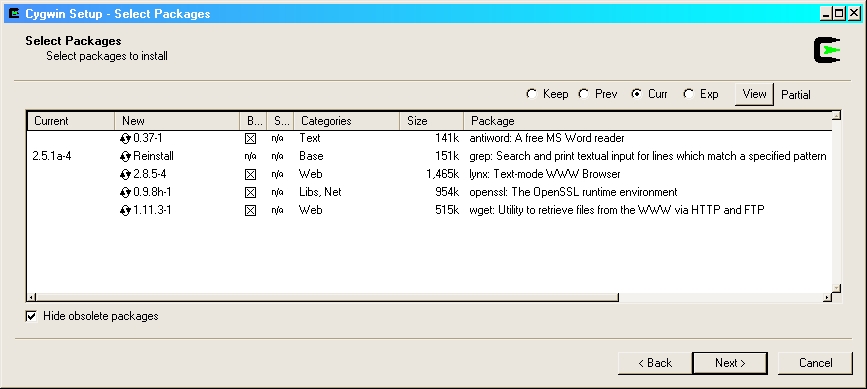The width and height of the screenshot is (867, 389).
Task: Proceed with the Next button
Action: pos(730,363)
